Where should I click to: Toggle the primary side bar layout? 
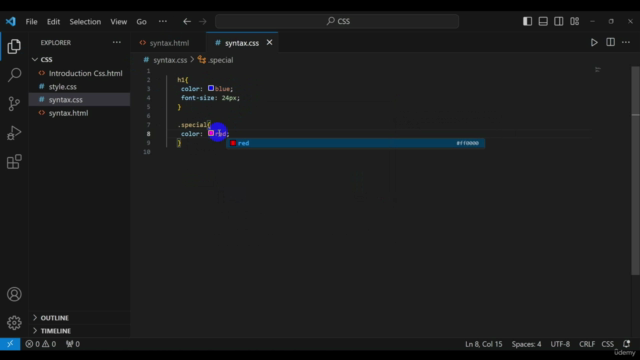(527, 21)
